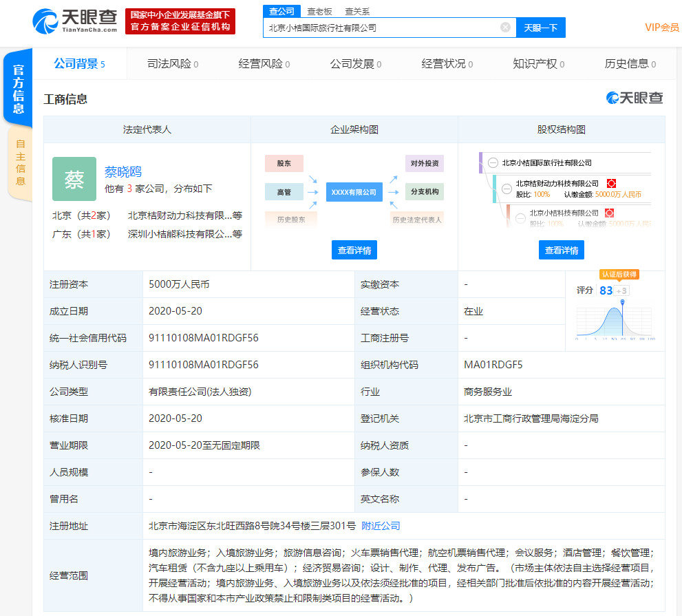The height and width of the screenshot is (616, 682).
Task: Click the 天眼一下 search button
Action: pos(540,28)
